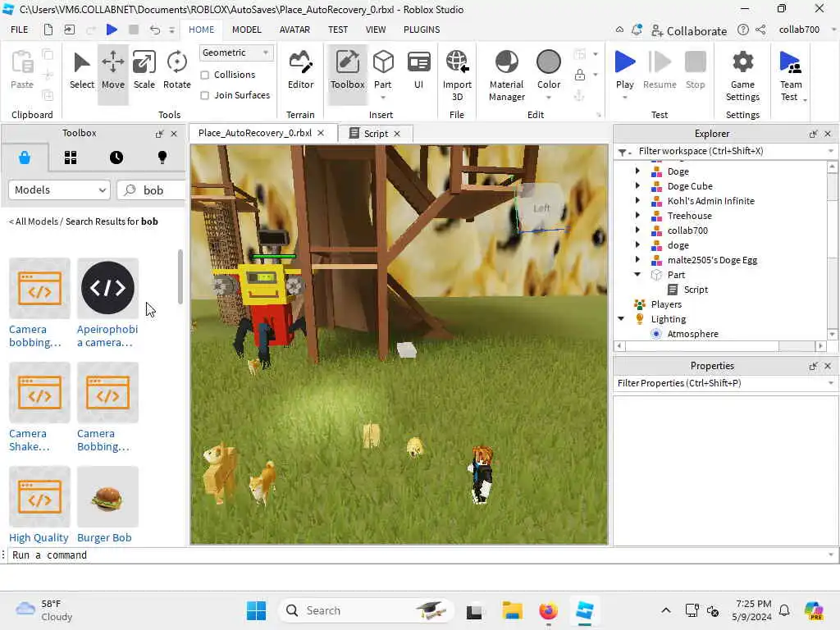Image resolution: width=840 pixels, height=630 pixels.
Task: Open the notifications bell icon
Action: pyautogui.click(x=637, y=30)
